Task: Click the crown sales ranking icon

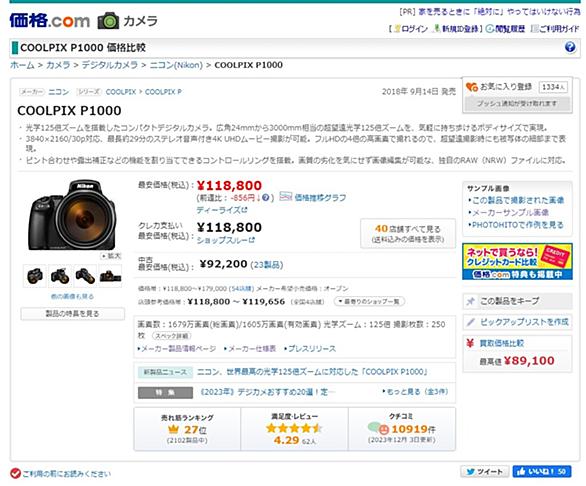Action: click(x=174, y=430)
